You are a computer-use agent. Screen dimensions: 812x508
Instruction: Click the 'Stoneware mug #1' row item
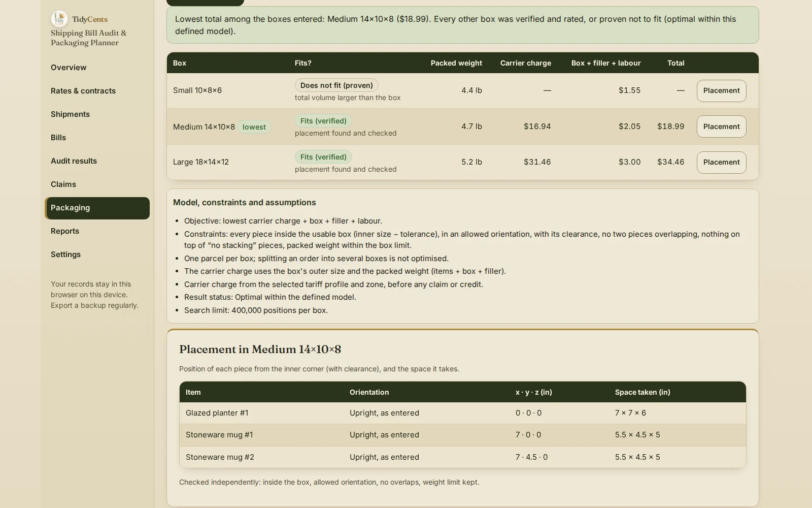(x=219, y=435)
